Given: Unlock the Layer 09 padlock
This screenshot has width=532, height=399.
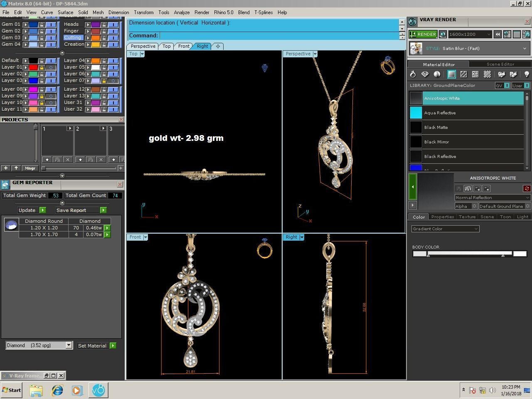Looking at the screenshot, I should coord(42,96).
